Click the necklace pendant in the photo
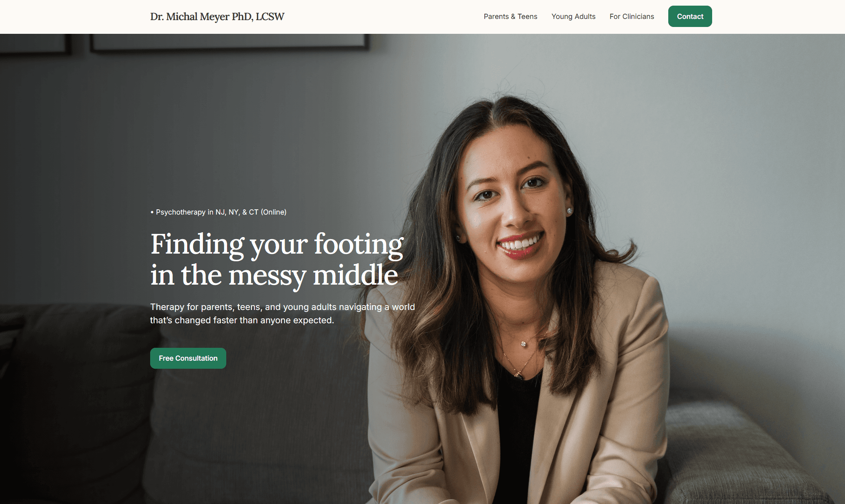This screenshot has height=504, width=845. [x=523, y=344]
